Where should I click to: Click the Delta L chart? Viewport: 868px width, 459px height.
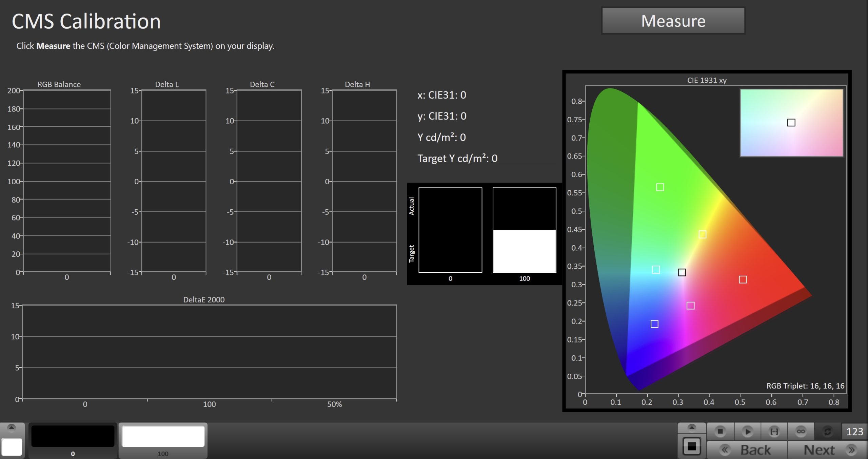[174, 181]
